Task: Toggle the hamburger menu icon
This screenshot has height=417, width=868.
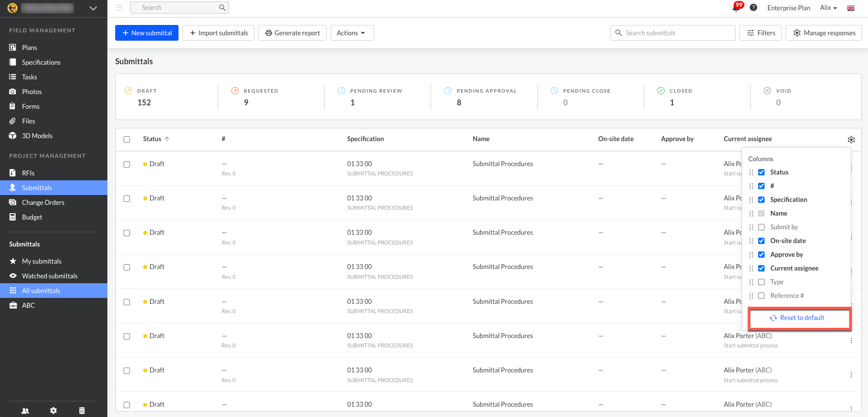Action: tap(119, 7)
